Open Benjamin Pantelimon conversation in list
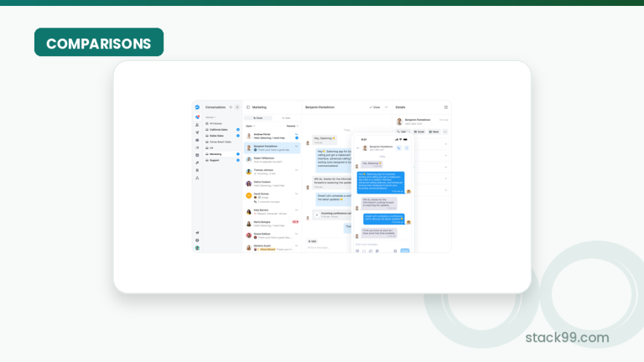This screenshot has height=362, width=644. click(x=272, y=147)
